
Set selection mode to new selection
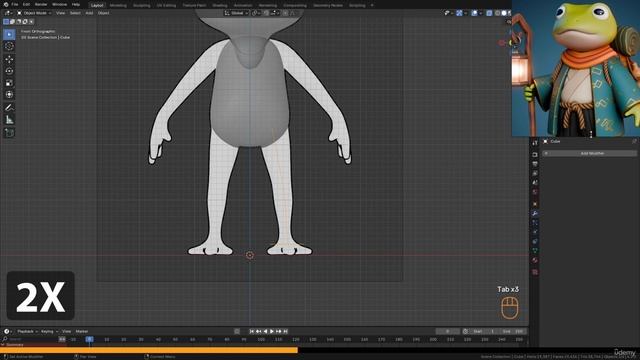(x=6, y=22)
